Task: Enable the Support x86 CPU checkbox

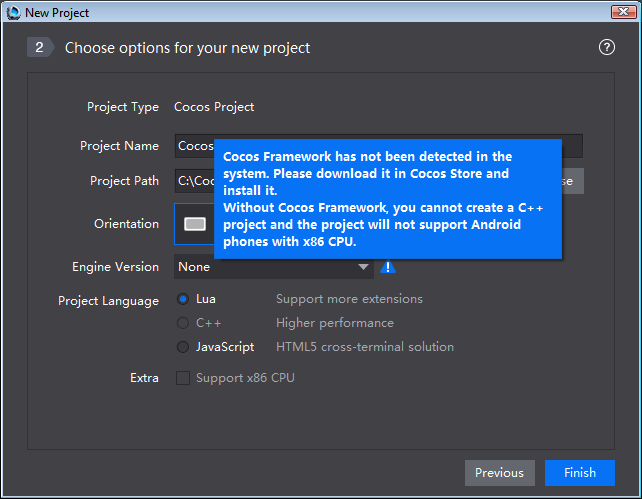Action: tap(183, 378)
